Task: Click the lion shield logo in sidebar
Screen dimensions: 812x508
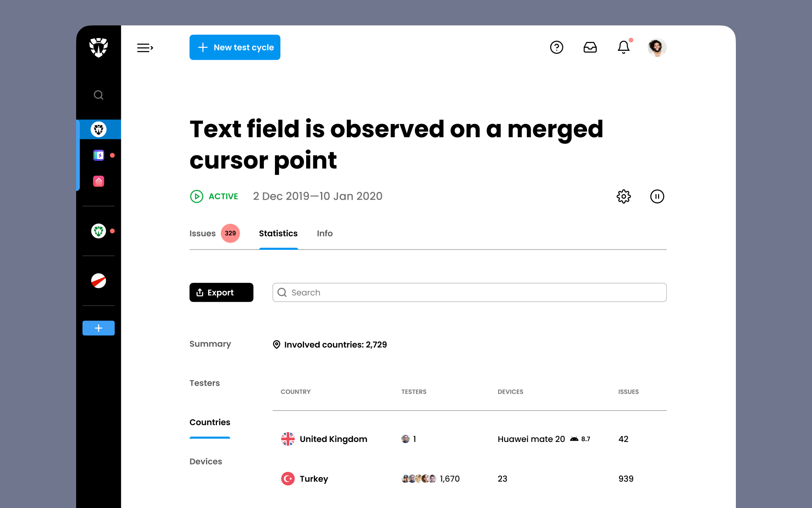Action: click(x=99, y=47)
